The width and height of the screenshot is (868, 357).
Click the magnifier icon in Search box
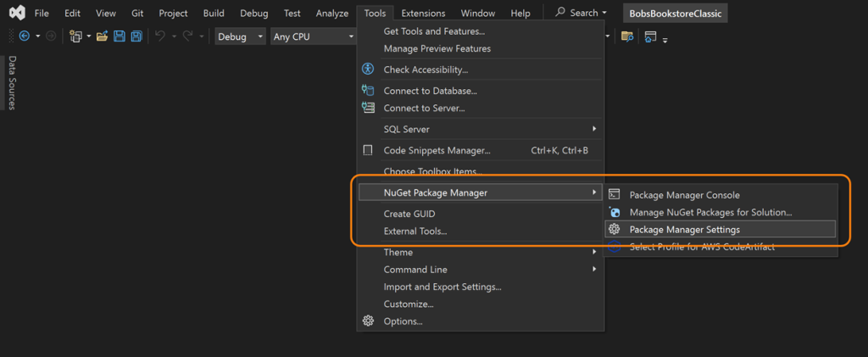(x=561, y=12)
